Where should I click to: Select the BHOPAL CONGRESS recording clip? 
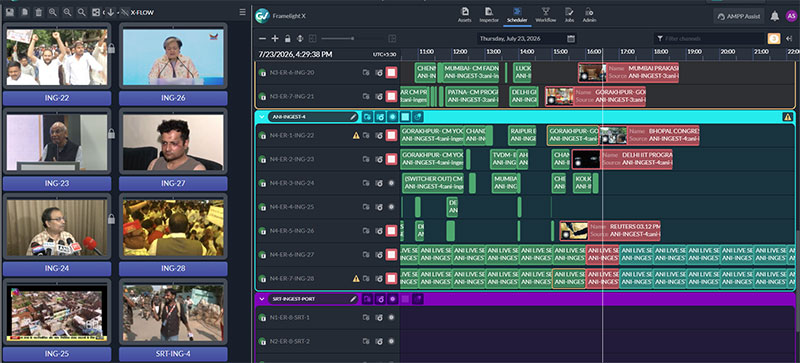click(x=649, y=136)
